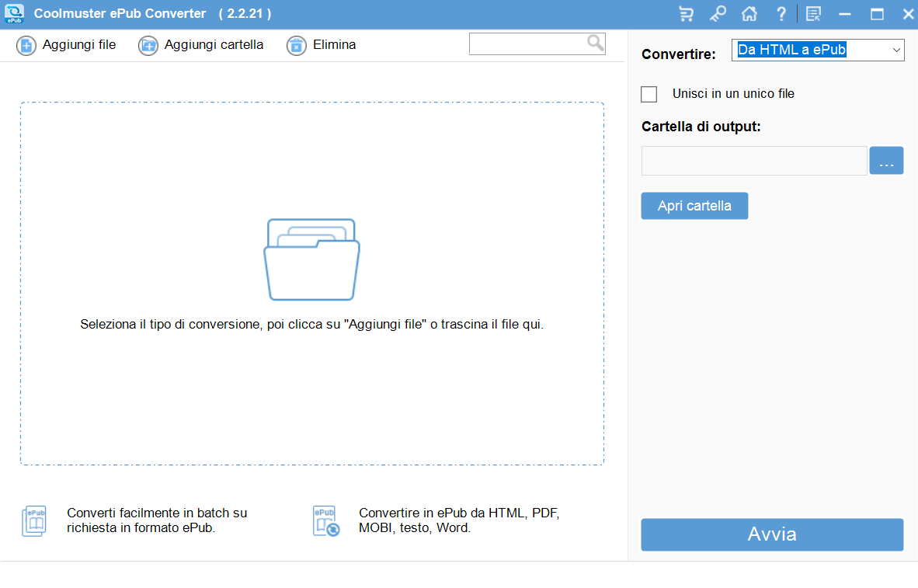Viewport: 918px width, 588px height.
Task: Click the Aggiungi file plus icon
Action: pos(26,46)
